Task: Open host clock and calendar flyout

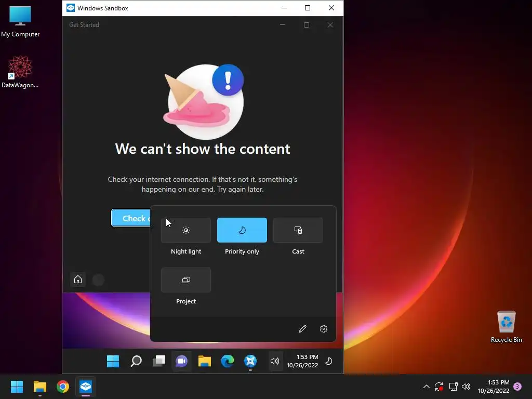Action: pos(494,387)
